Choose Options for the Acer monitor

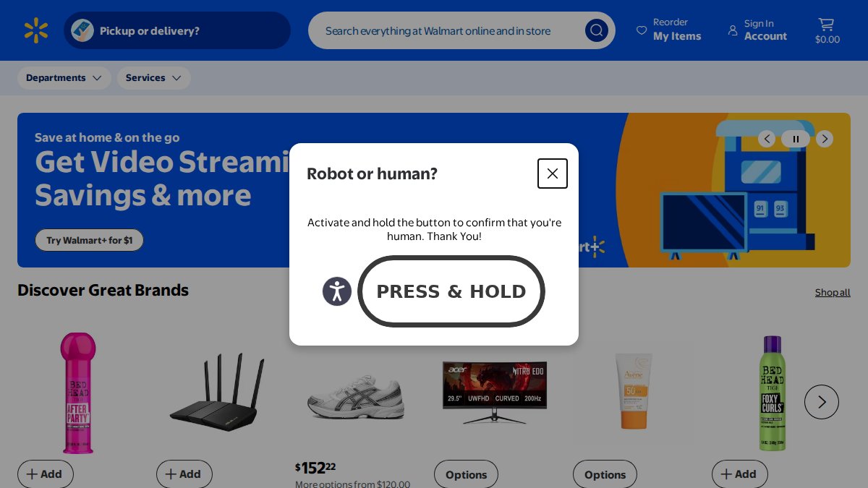(466, 474)
